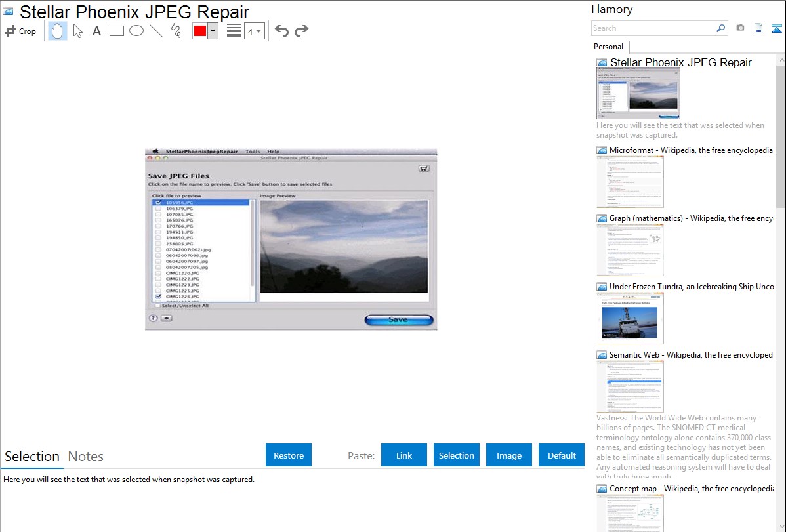Click the red color swatch
Viewport: 786px width, 532px height.
[x=200, y=31]
